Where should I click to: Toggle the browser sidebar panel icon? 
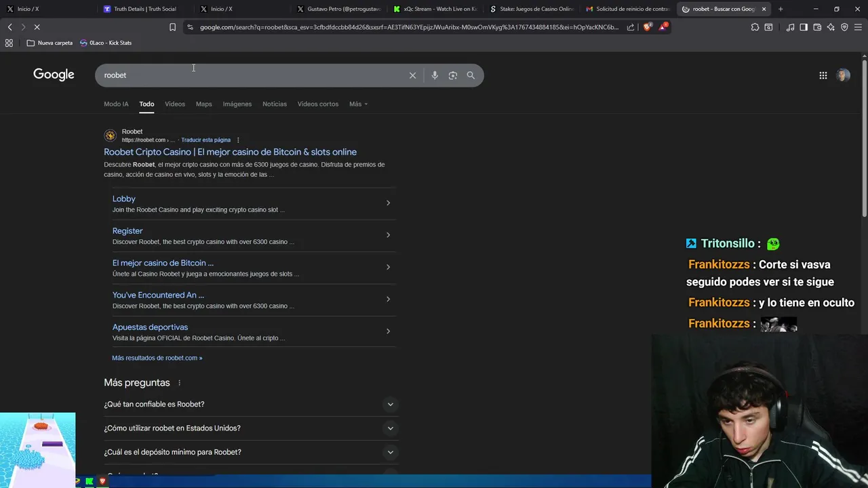point(804,27)
